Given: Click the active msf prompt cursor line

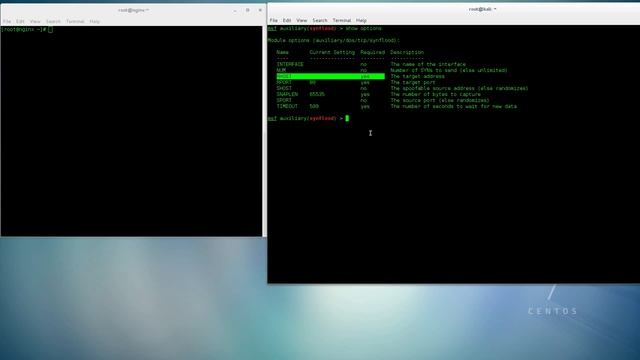Looking at the screenshot, I should [309, 118].
